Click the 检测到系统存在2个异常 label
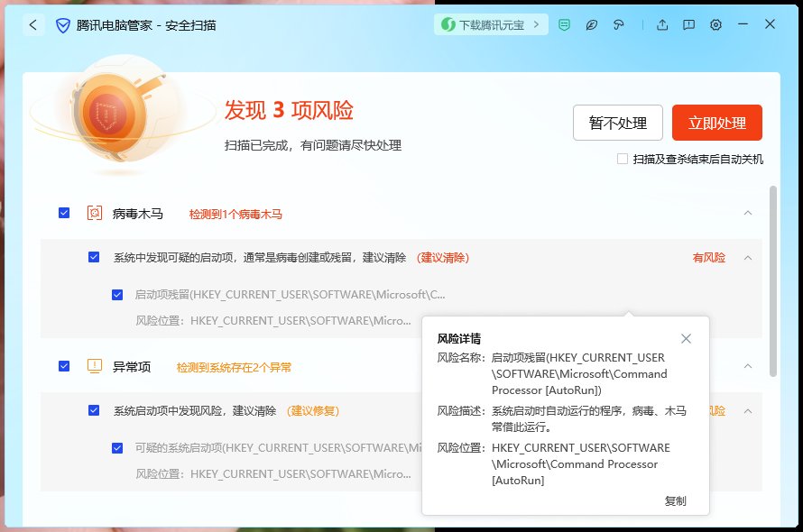 click(x=234, y=367)
